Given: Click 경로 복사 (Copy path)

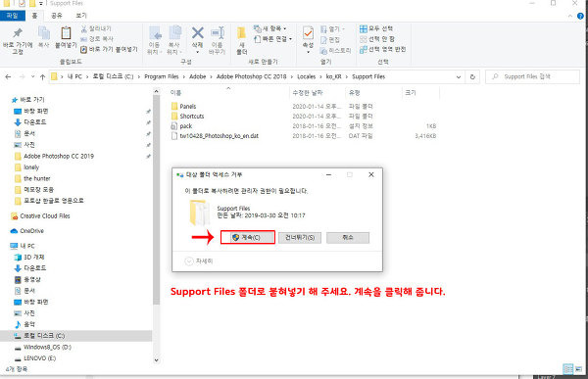Looking at the screenshot, I should pyautogui.click(x=97, y=38).
